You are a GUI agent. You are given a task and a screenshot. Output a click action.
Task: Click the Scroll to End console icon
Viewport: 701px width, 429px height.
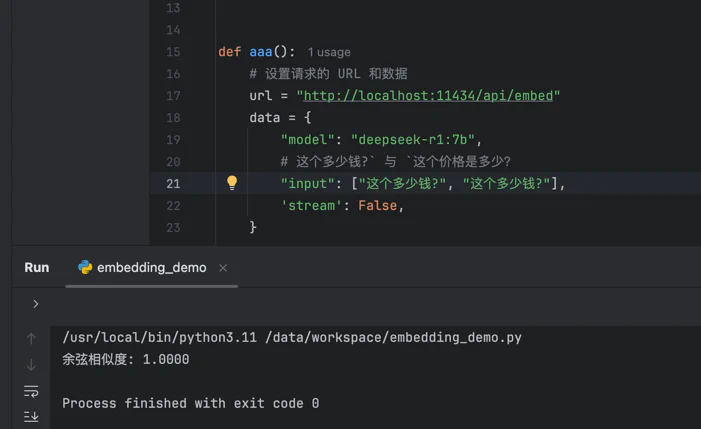click(x=31, y=416)
